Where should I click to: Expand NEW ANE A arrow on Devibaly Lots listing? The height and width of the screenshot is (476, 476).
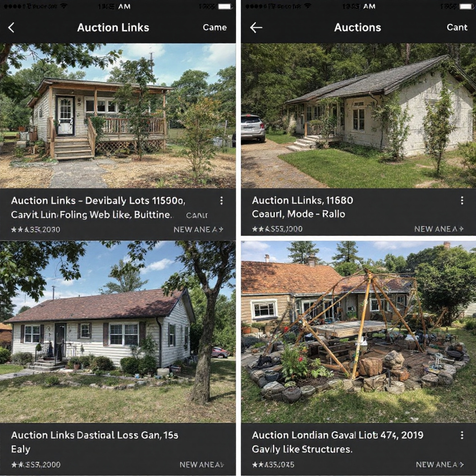(x=198, y=230)
